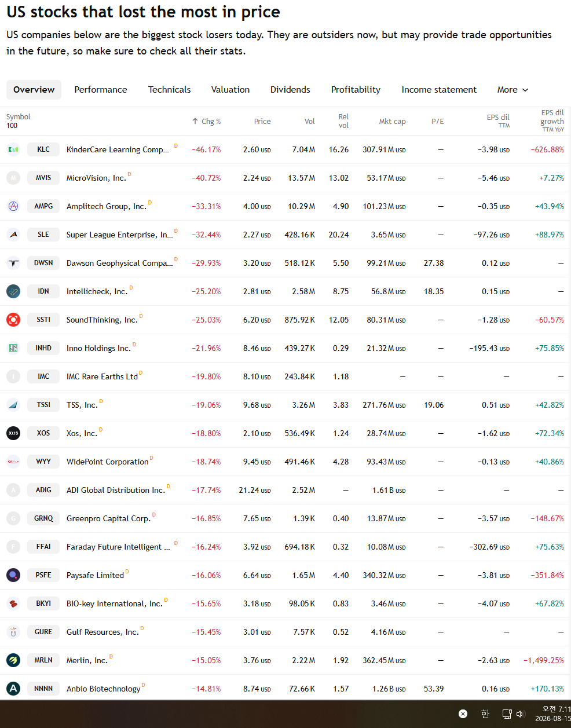Click the Korean IME language indicator
571x728 pixels.
tap(485, 714)
